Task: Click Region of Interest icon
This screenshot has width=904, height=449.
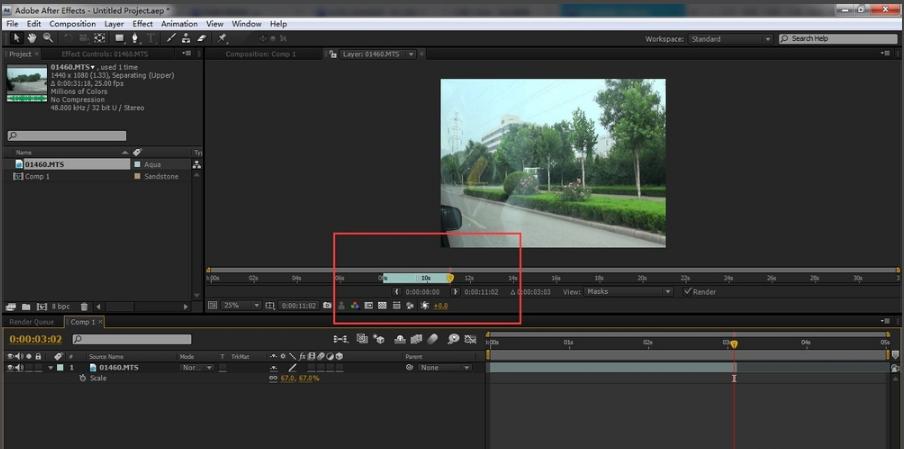Action: (x=368, y=305)
